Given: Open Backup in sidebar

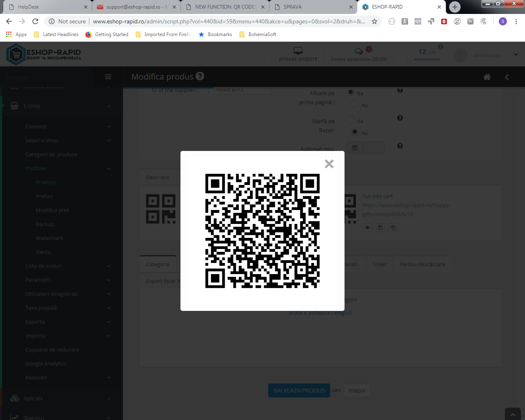Looking at the screenshot, I should (x=45, y=224).
